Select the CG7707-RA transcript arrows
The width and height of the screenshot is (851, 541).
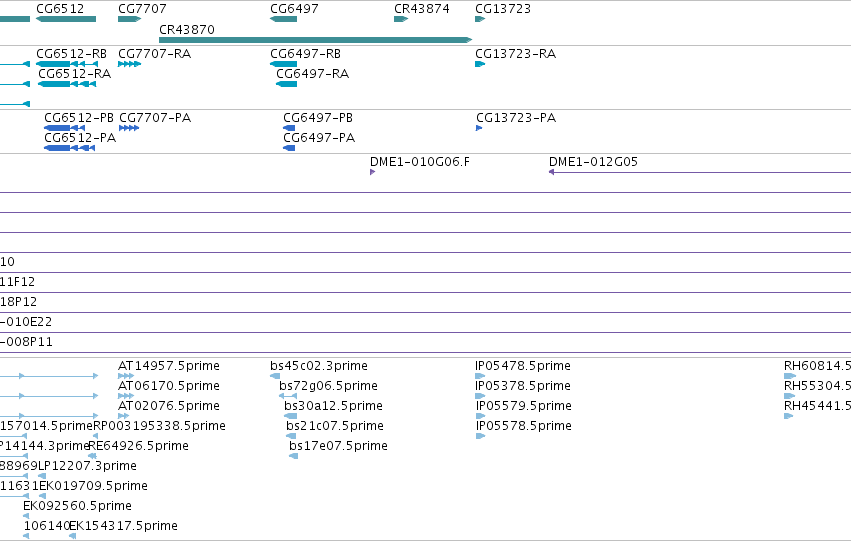click(x=130, y=64)
